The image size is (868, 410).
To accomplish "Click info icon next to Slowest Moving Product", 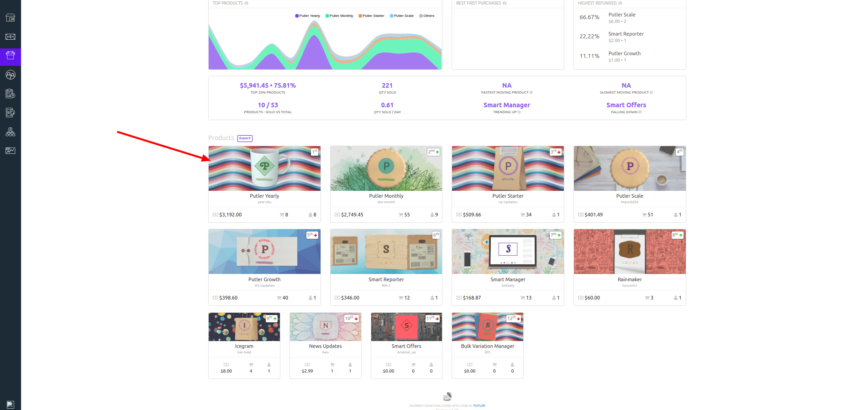I will pos(651,93).
